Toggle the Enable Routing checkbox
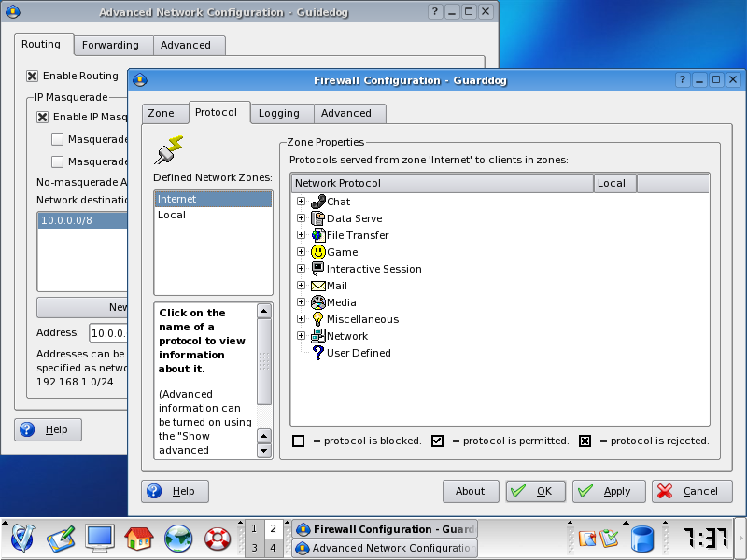Image resolution: width=747 pixels, height=560 pixels. click(33, 76)
